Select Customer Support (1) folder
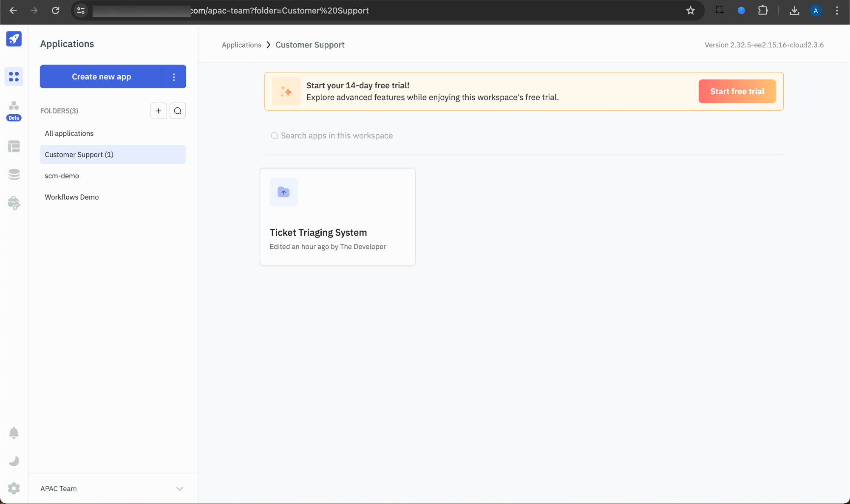Image resolution: width=850 pixels, height=504 pixels. tap(113, 155)
